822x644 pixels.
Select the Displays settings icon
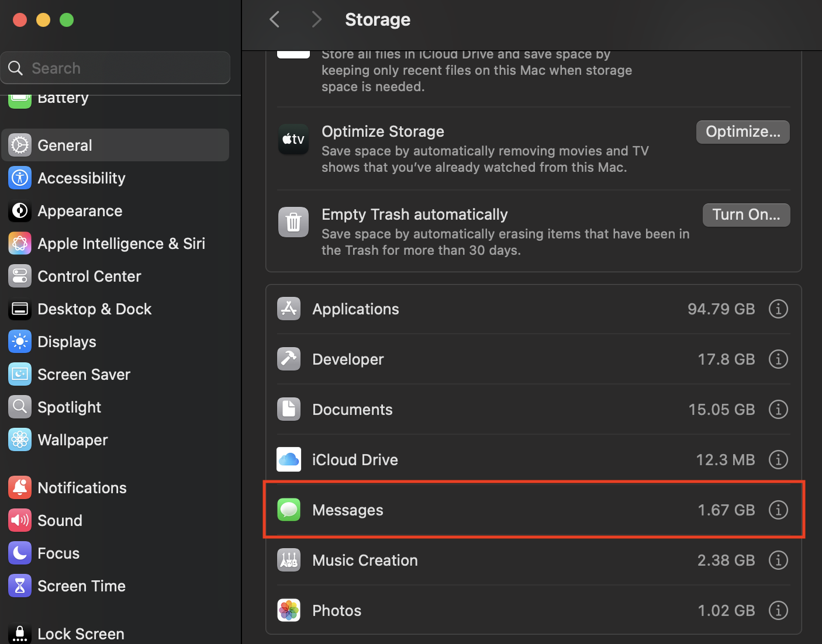pos(19,341)
